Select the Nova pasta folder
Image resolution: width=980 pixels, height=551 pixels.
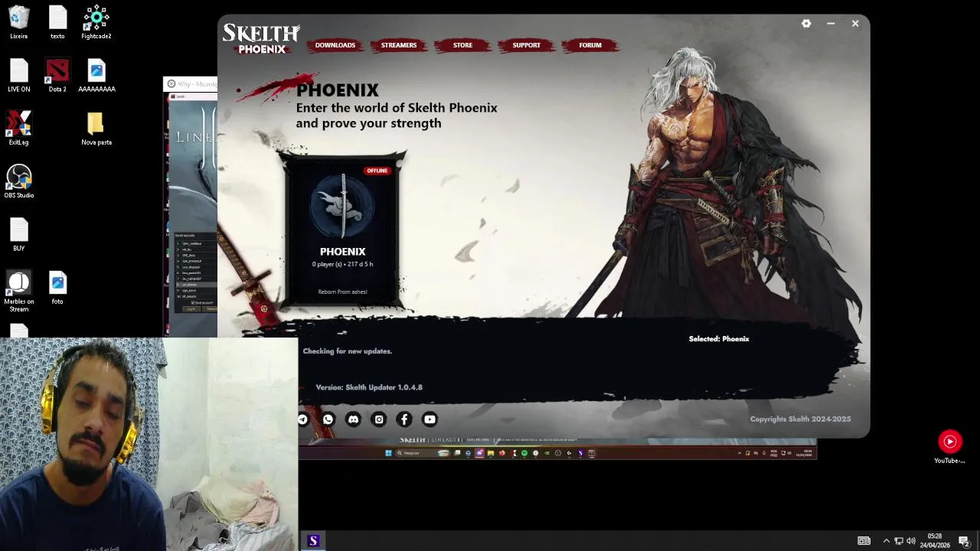(x=96, y=129)
